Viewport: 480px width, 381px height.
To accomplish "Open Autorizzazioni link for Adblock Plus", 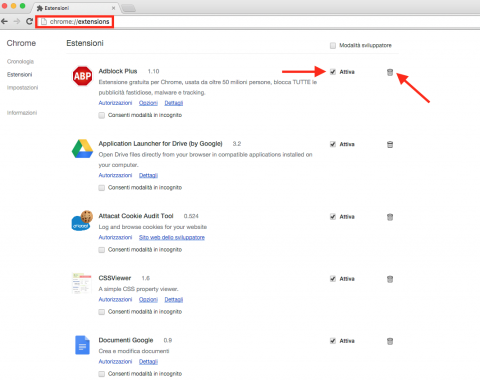I will (x=115, y=103).
